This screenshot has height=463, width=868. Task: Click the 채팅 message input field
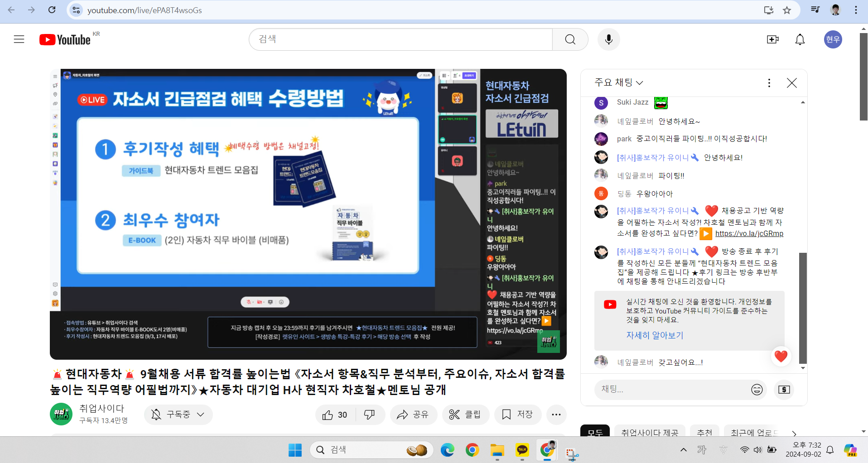(x=670, y=390)
